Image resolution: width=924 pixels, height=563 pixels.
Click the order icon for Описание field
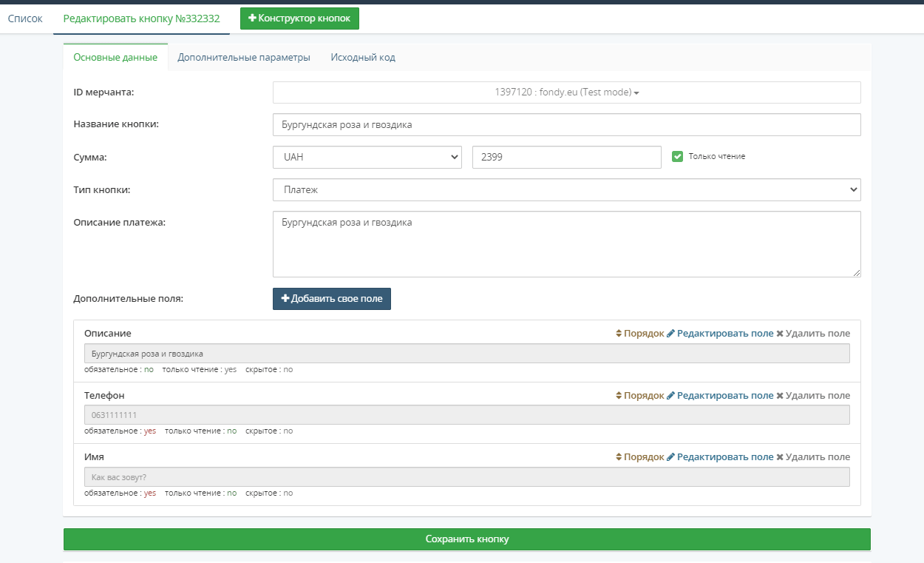tap(619, 334)
